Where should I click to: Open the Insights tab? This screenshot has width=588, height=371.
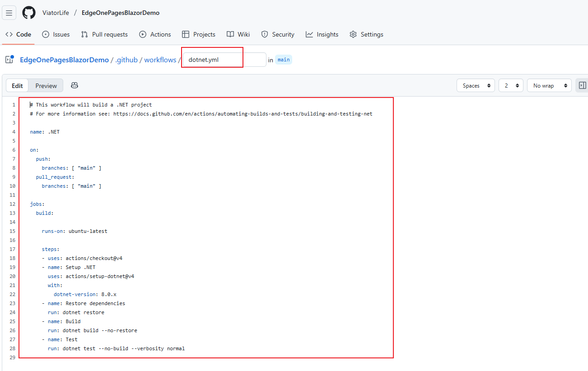pyautogui.click(x=322, y=34)
